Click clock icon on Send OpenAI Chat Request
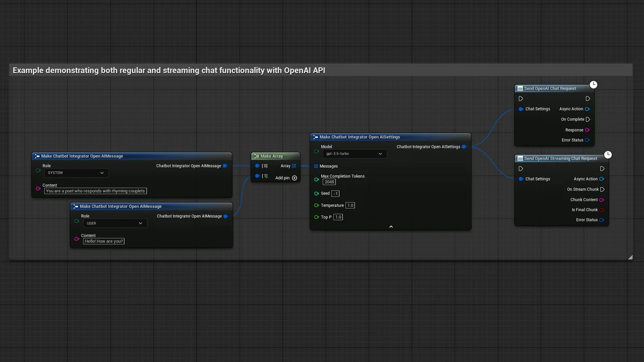 tap(594, 84)
